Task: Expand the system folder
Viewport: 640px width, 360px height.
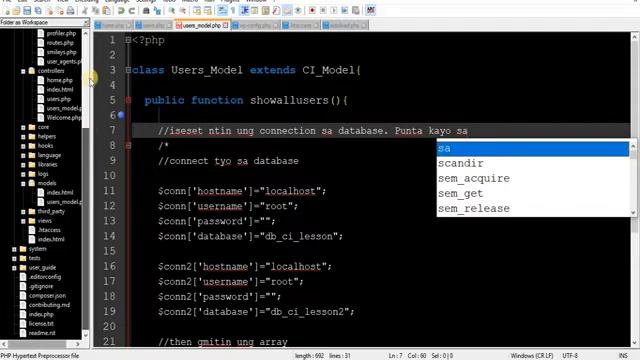Action: point(14,249)
